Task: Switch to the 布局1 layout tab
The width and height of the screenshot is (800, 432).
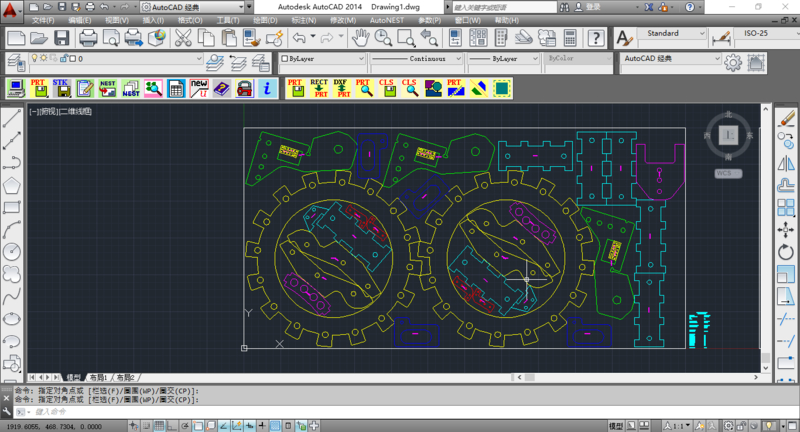Action: (x=98, y=378)
